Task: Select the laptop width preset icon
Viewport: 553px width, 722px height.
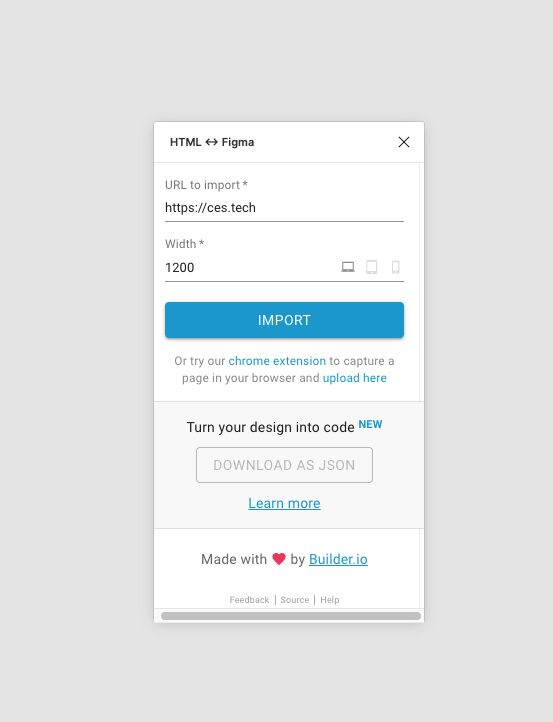Action: [348, 267]
